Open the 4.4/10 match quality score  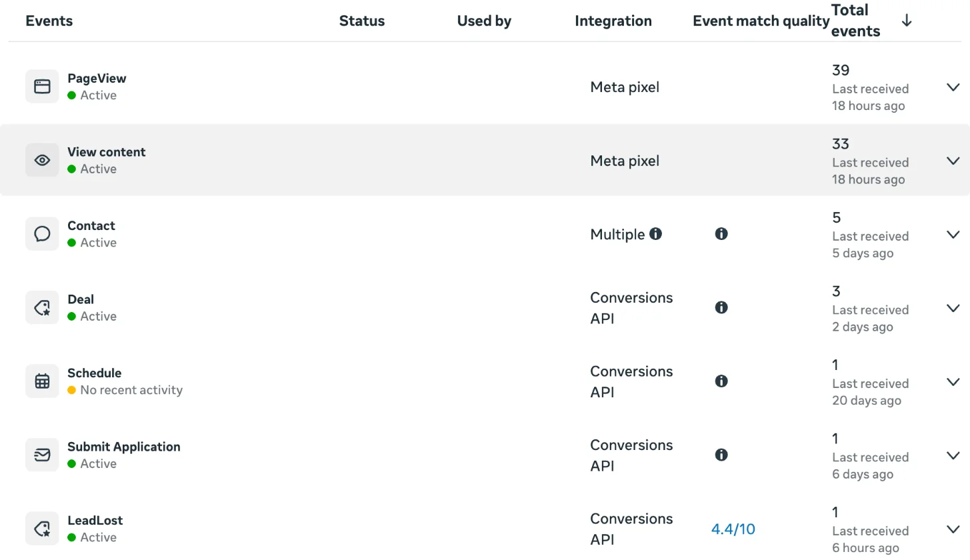pyautogui.click(x=733, y=529)
